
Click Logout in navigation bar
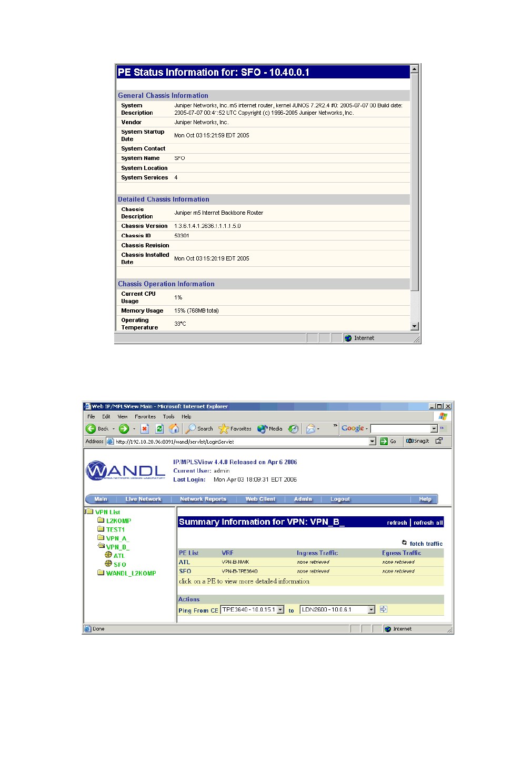point(340,499)
